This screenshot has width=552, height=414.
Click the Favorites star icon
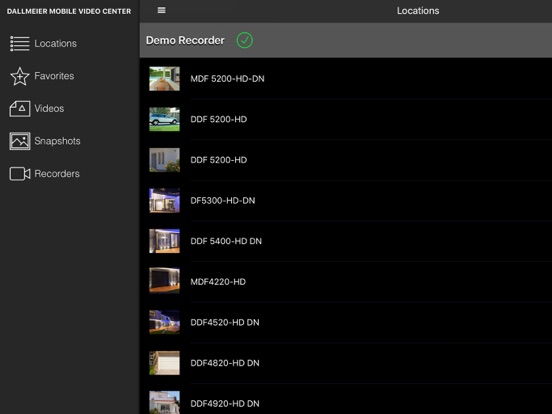tap(20, 76)
